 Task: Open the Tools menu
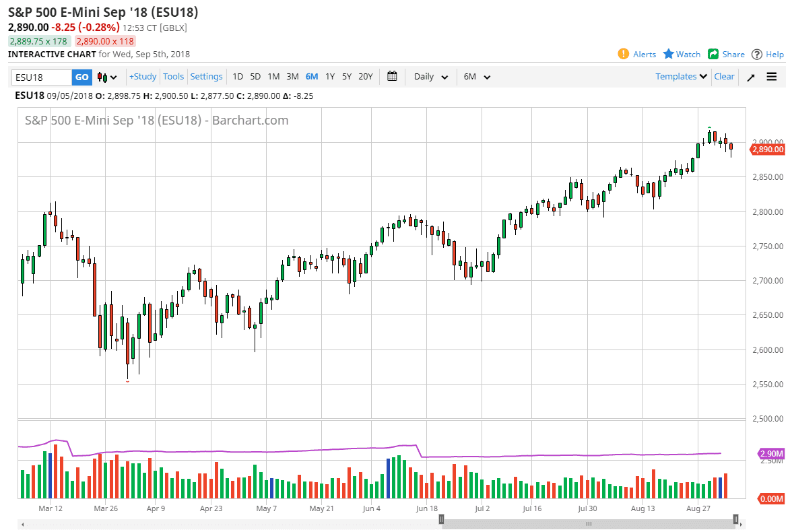(173, 76)
